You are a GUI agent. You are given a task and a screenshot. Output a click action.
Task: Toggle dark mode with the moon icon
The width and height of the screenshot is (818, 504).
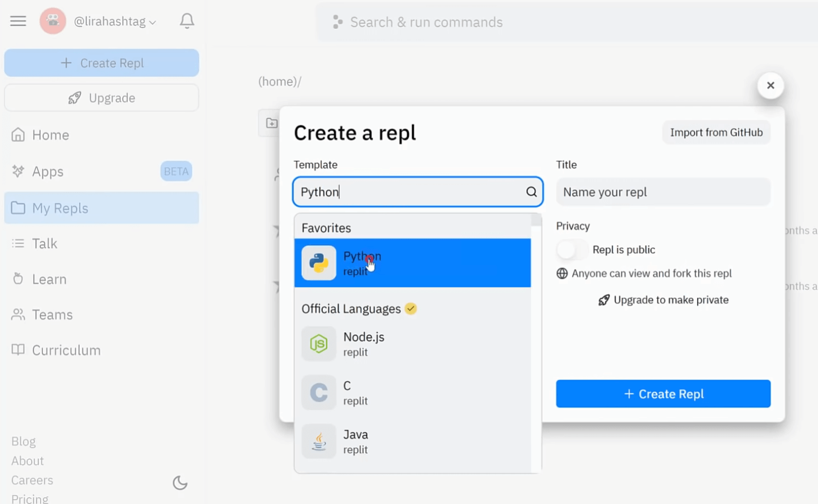[x=179, y=483]
